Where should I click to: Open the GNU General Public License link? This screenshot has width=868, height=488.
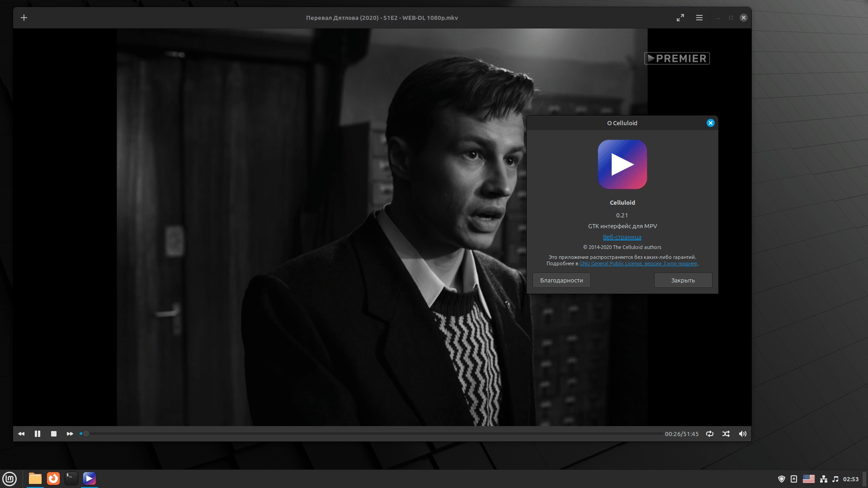pos(638,263)
